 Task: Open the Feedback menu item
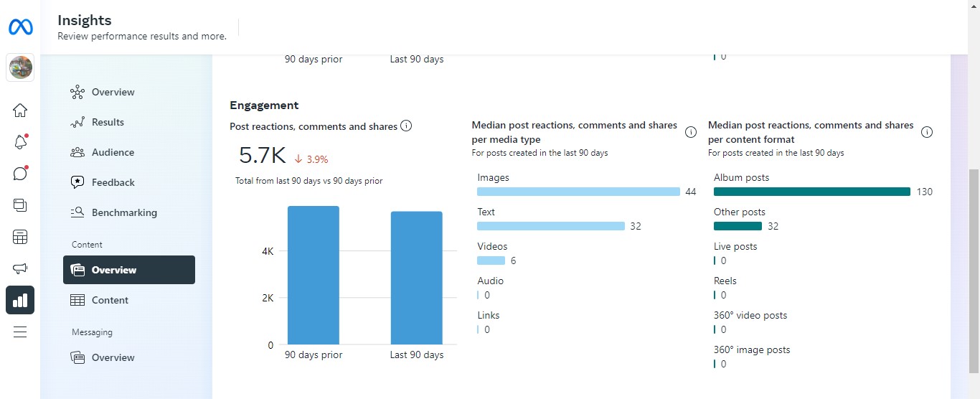pos(113,182)
